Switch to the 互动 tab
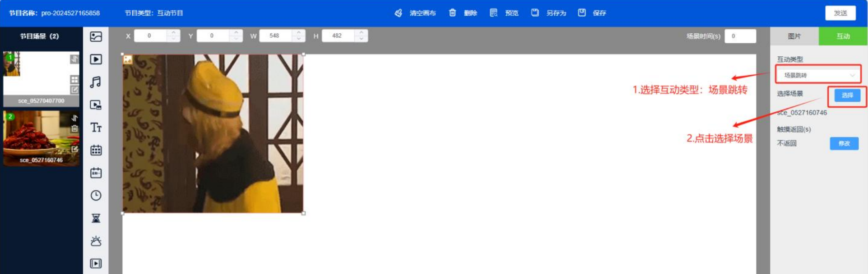This screenshot has height=274, width=868. [x=843, y=36]
